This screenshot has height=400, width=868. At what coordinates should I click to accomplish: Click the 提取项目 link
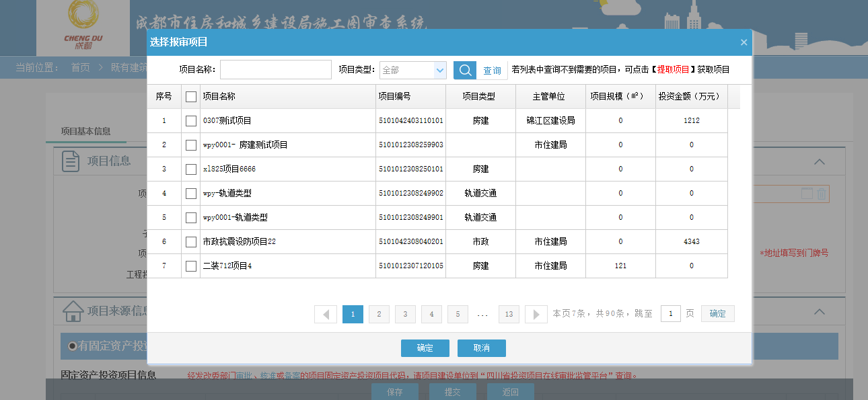click(673, 70)
